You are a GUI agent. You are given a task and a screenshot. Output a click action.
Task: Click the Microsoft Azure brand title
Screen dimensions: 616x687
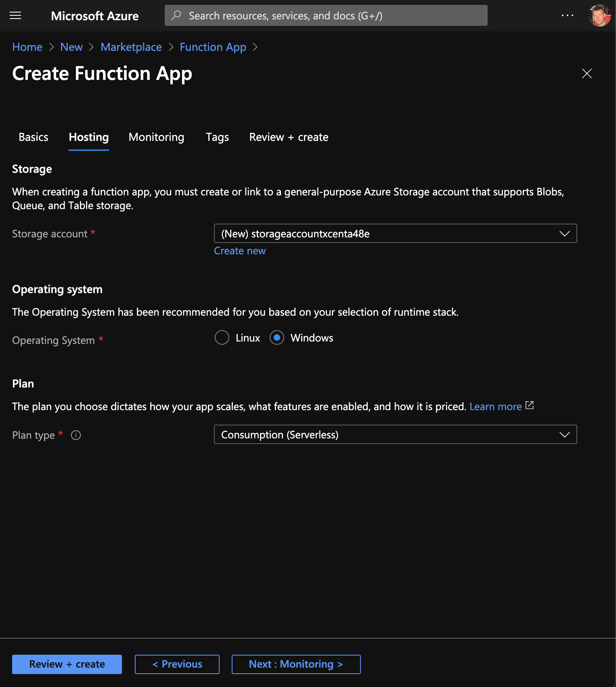tap(95, 16)
